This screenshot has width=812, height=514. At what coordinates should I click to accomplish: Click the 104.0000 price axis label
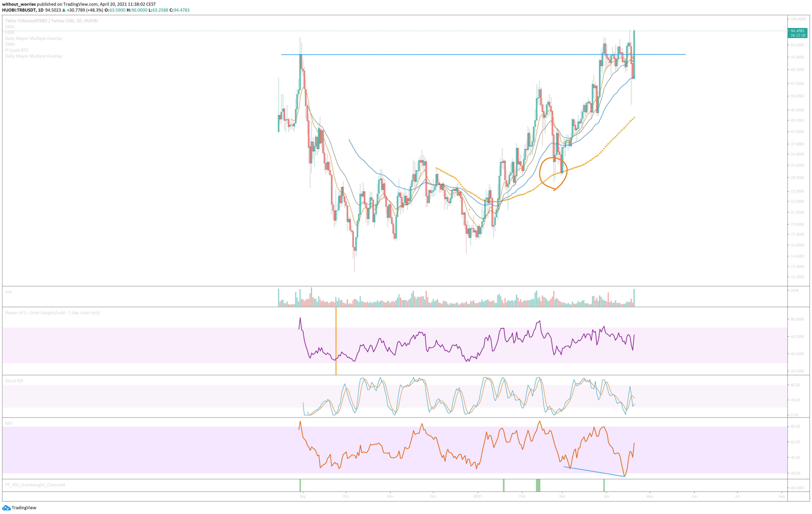tap(798, 19)
